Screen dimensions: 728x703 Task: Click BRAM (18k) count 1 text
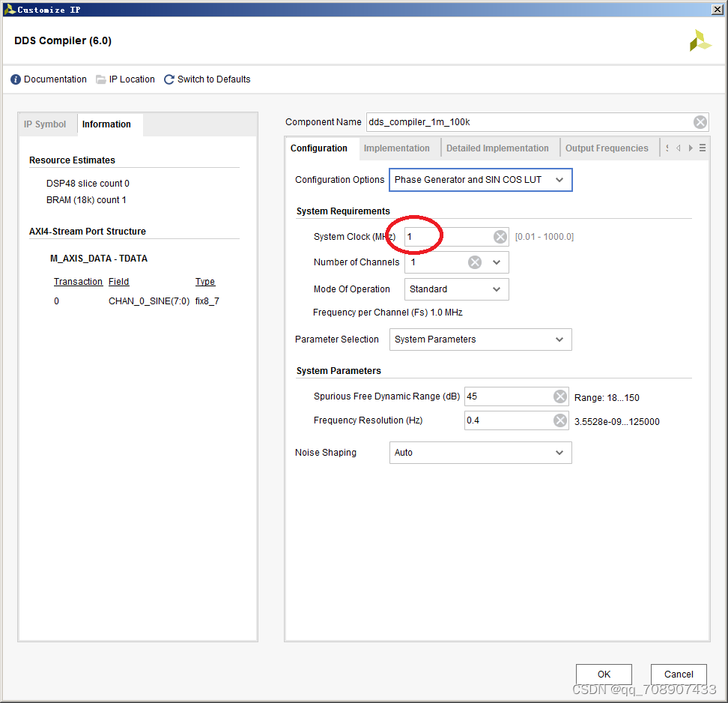pyautogui.click(x=86, y=200)
